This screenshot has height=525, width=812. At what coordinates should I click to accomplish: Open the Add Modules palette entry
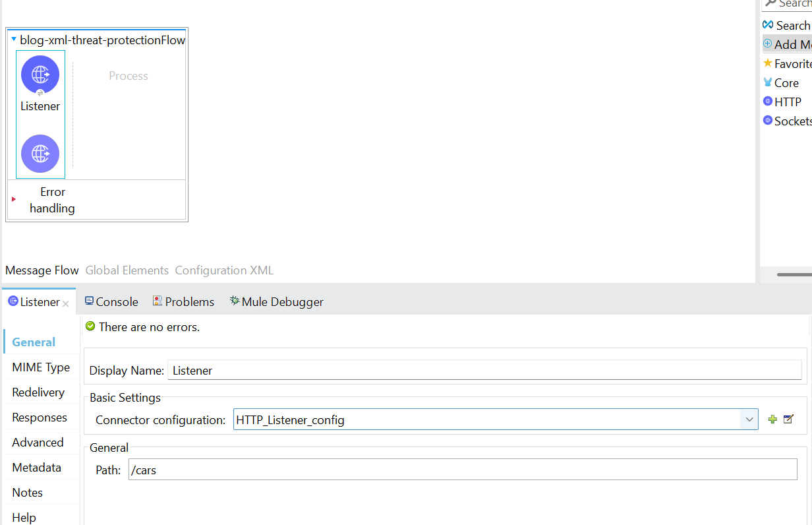(x=767, y=44)
